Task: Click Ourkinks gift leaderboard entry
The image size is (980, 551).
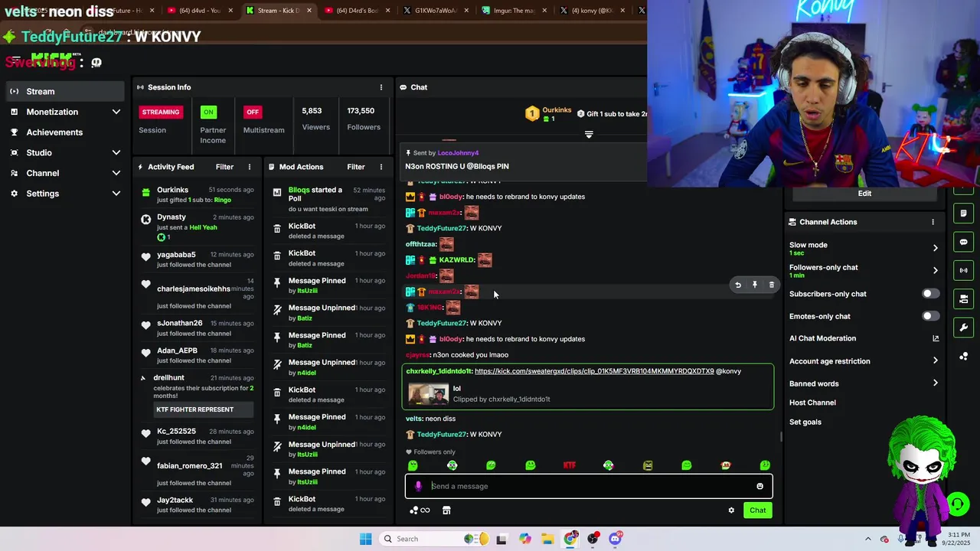Action: (548, 114)
